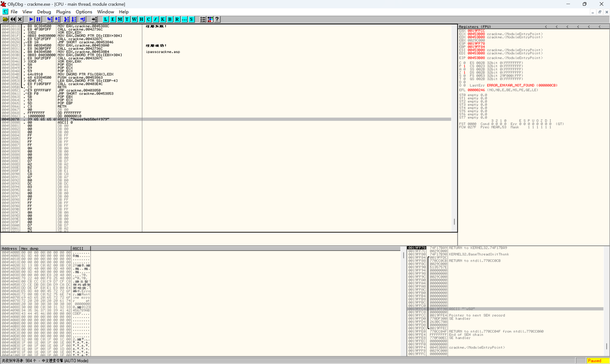Click the Step into toolbar icon
610x364 pixels.
tap(50, 19)
